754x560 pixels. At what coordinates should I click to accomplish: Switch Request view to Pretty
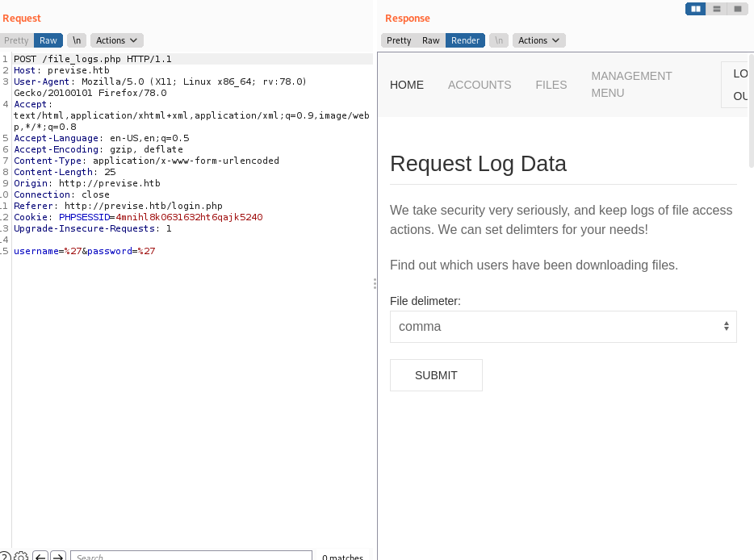(x=16, y=40)
